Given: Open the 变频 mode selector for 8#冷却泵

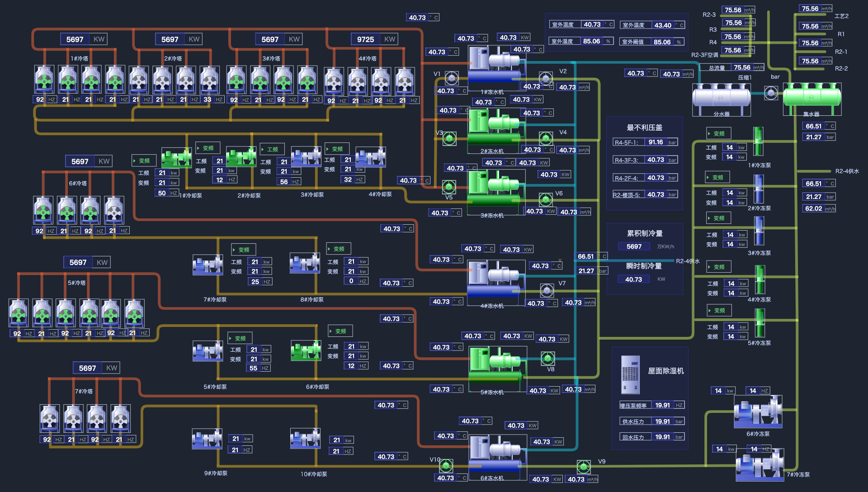Looking at the screenshot, I should pos(339,249).
